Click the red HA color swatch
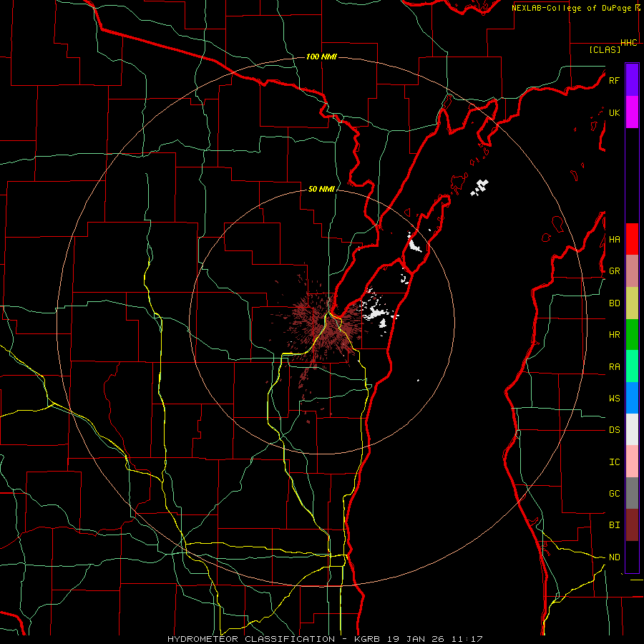The image size is (644, 644). 632,239
